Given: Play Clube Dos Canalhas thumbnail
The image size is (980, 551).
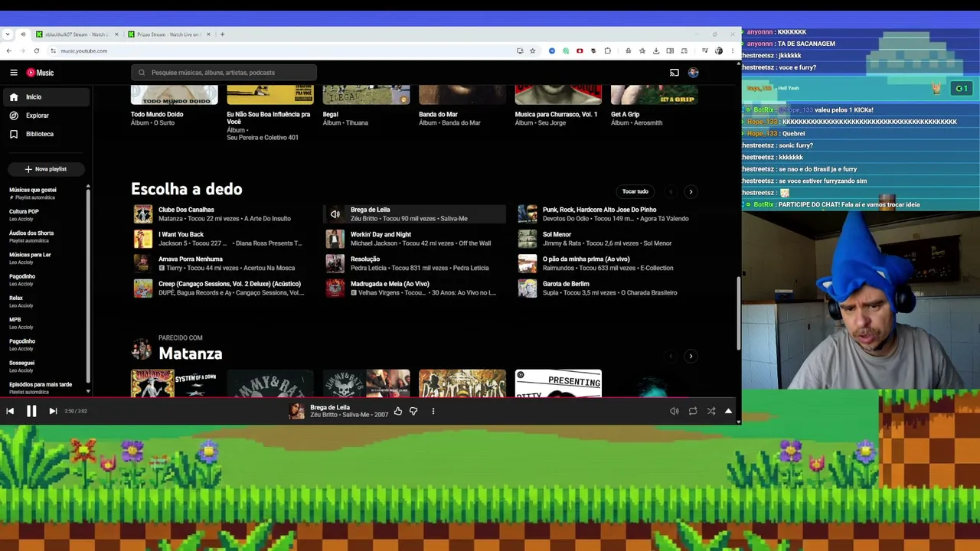Looking at the screenshot, I should pyautogui.click(x=143, y=214).
